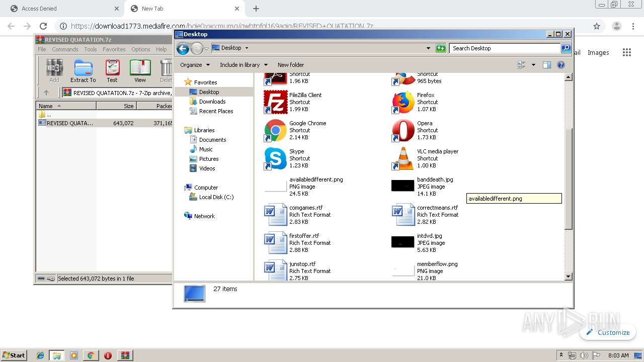Select the Firefox shortcut icon
The height and width of the screenshot is (362, 644).
[x=403, y=102]
